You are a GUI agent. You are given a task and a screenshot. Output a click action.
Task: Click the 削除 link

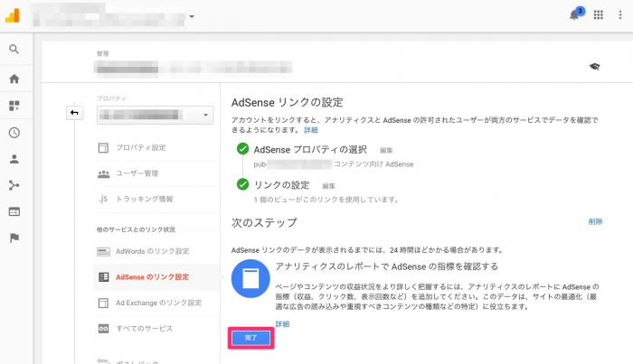click(595, 221)
